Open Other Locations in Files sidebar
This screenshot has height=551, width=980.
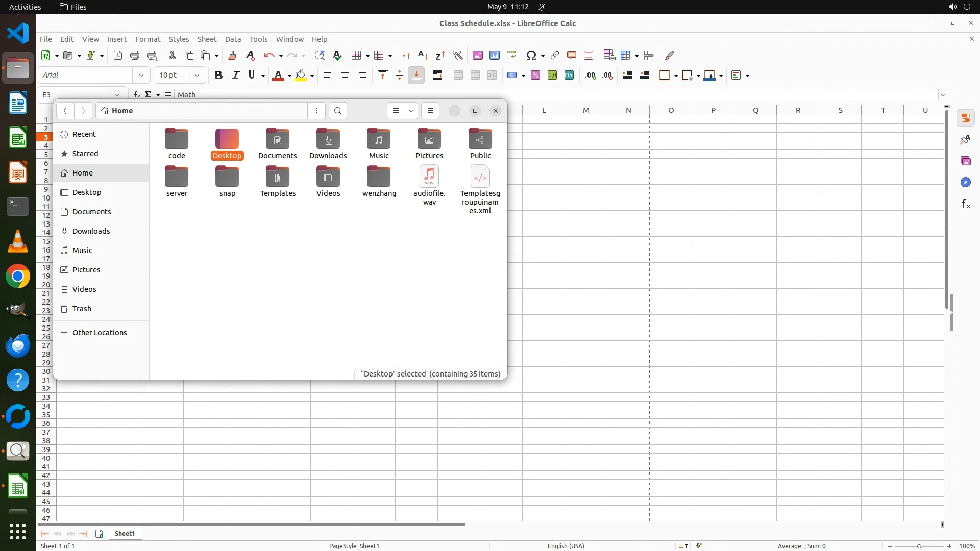pos(99,333)
